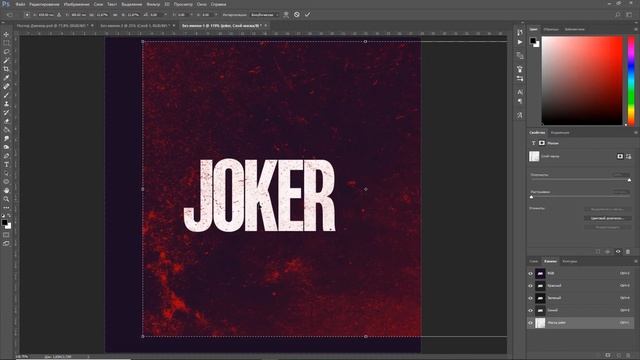Cancel transform with the circle-slash icon
Viewport: 640px width, 360px height.
click(297, 15)
